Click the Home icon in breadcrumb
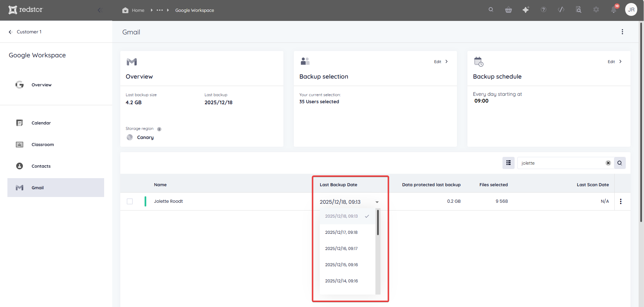The image size is (644, 307). click(125, 10)
